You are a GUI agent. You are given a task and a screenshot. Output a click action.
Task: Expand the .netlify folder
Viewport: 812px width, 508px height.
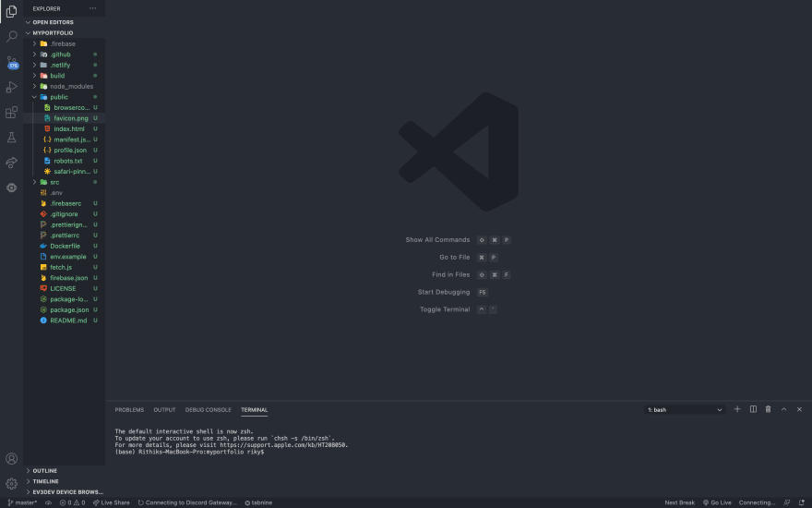point(65,65)
